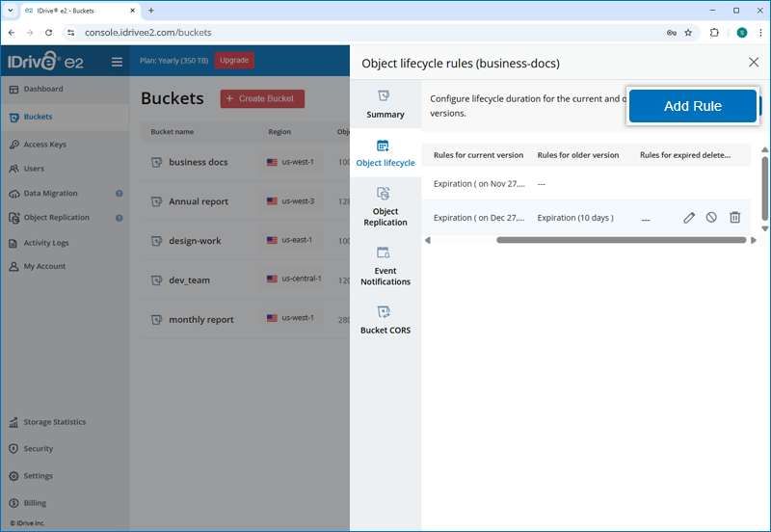This screenshot has height=532, width=771.
Task: Click the scroll right arrow of rules table
Action: [x=754, y=240]
